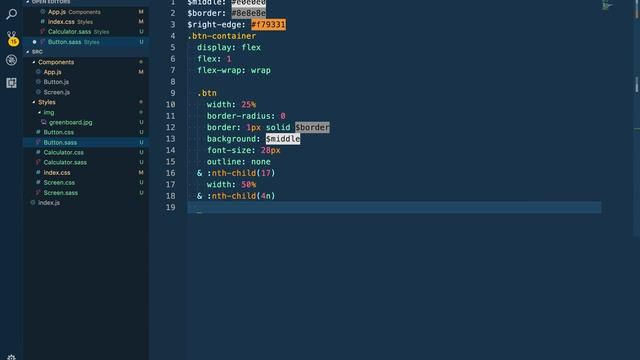Click '& :nth-child(4n)' on line 18
The width and height of the screenshot is (640, 360).
click(x=236, y=196)
